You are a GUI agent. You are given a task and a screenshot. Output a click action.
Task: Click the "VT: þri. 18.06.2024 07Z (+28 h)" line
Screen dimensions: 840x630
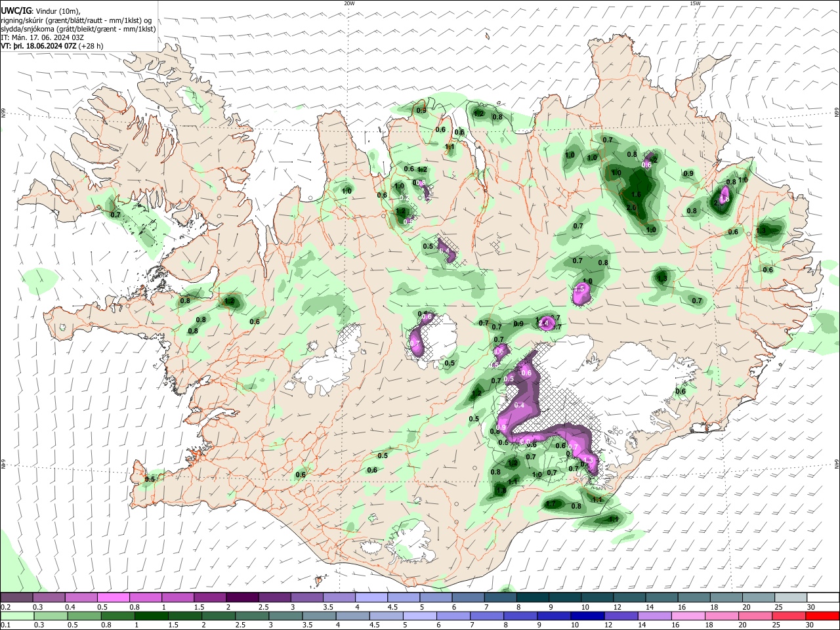(52, 47)
